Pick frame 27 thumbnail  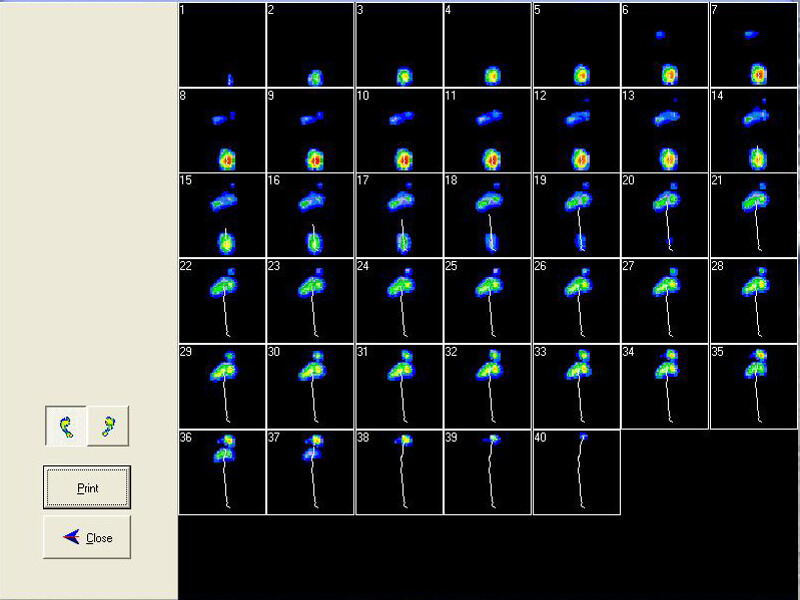(x=665, y=301)
